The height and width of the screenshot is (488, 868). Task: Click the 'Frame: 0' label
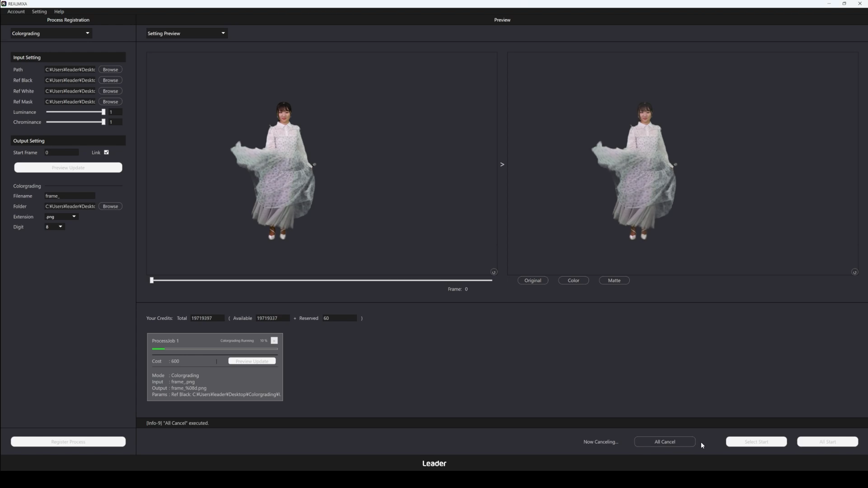[x=458, y=289]
